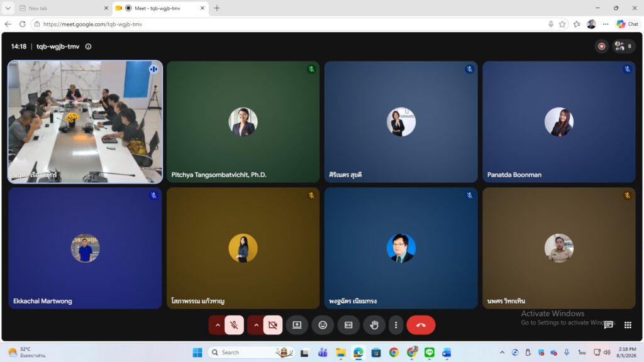Show hidden system tray icons chevron
The width and height of the screenshot is (644, 362).
502,353
